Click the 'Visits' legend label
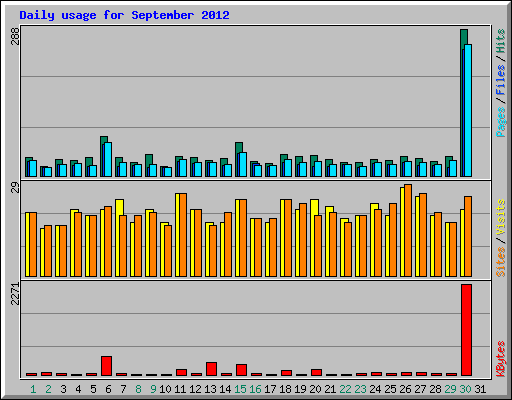Viewport: 512px width, 400px height. [x=501, y=218]
